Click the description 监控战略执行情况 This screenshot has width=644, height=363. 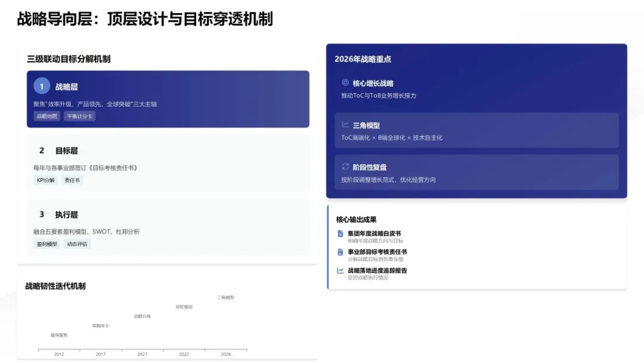pyautogui.click(x=367, y=278)
